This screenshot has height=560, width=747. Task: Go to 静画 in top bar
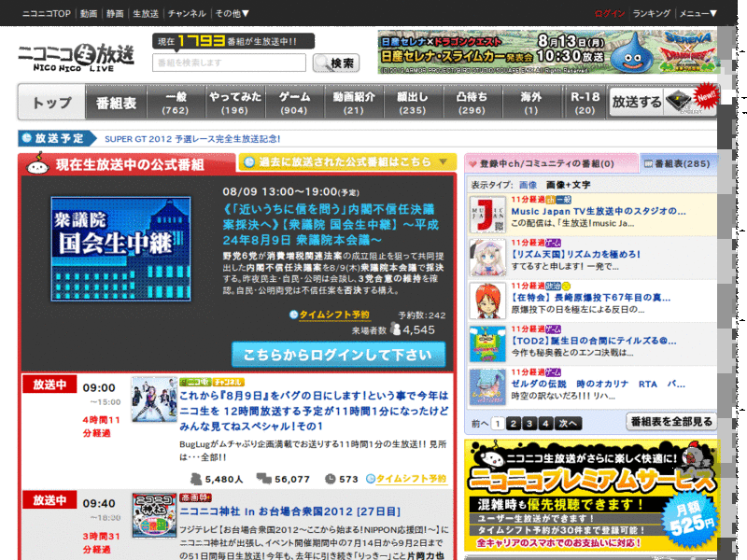pyautogui.click(x=115, y=13)
